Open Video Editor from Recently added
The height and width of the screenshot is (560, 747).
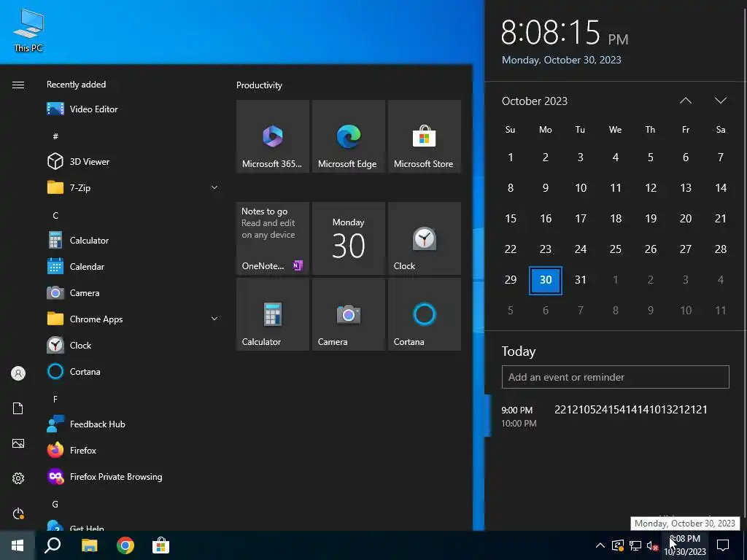click(x=133, y=109)
